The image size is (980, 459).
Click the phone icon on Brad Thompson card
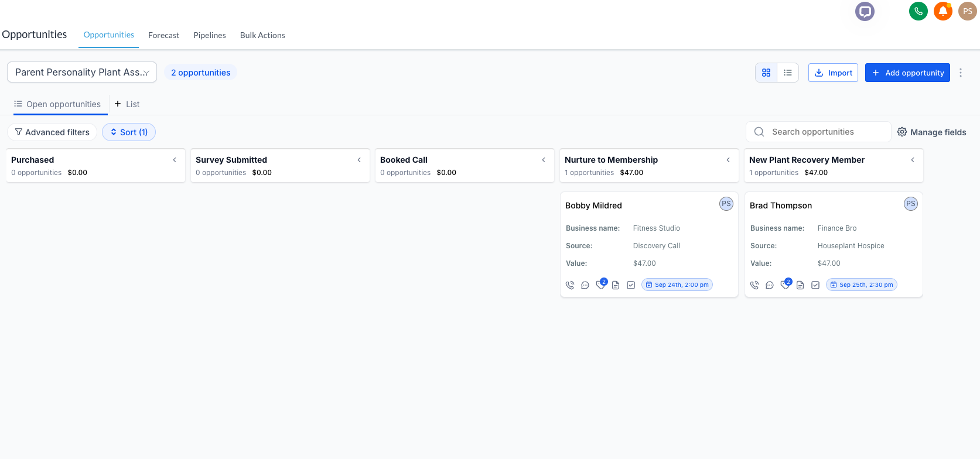tap(754, 285)
